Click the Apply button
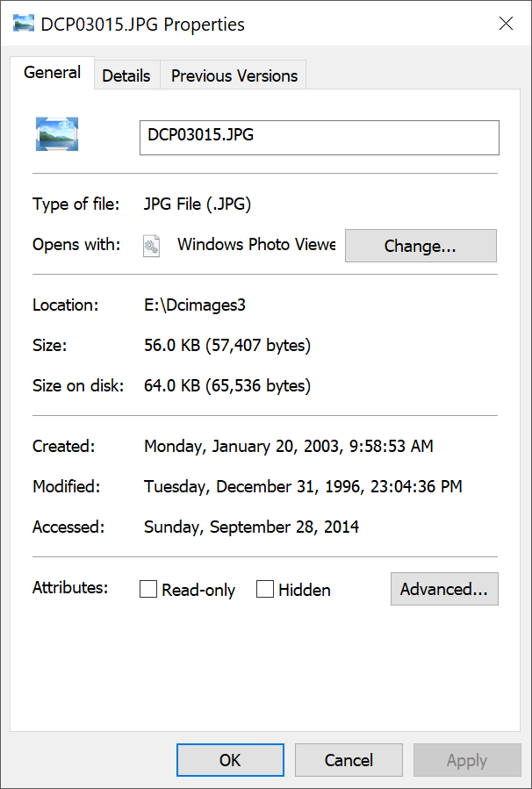The image size is (532, 789). click(466, 759)
